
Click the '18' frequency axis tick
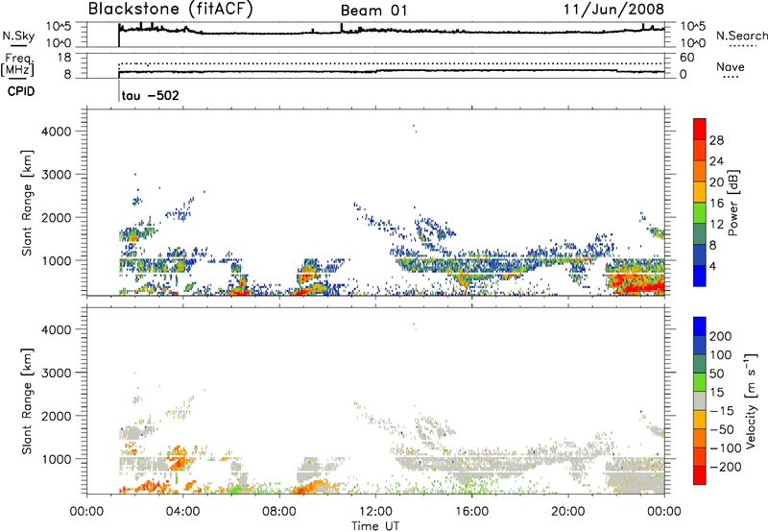point(63,58)
